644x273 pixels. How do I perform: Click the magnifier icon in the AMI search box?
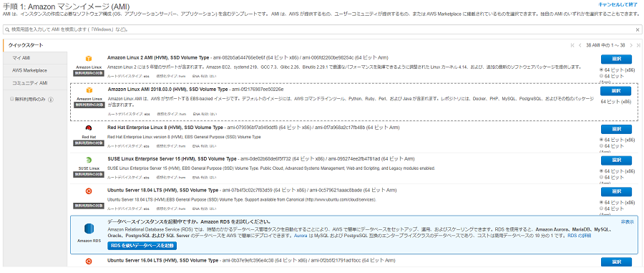[x=7, y=29]
